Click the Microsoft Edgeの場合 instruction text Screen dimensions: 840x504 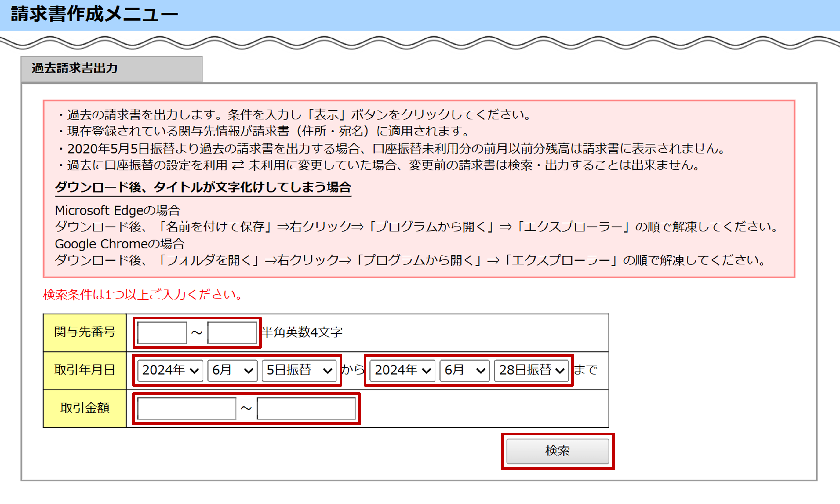(118, 211)
